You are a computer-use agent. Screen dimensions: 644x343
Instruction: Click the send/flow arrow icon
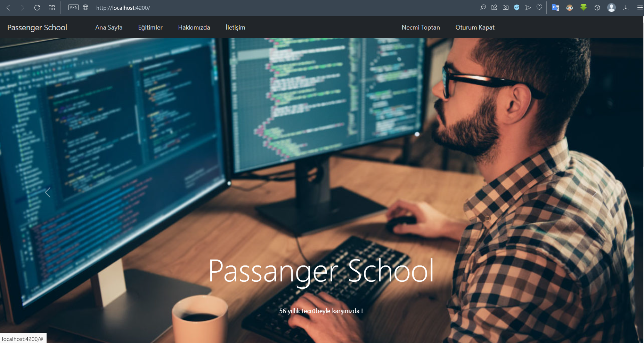click(528, 7)
